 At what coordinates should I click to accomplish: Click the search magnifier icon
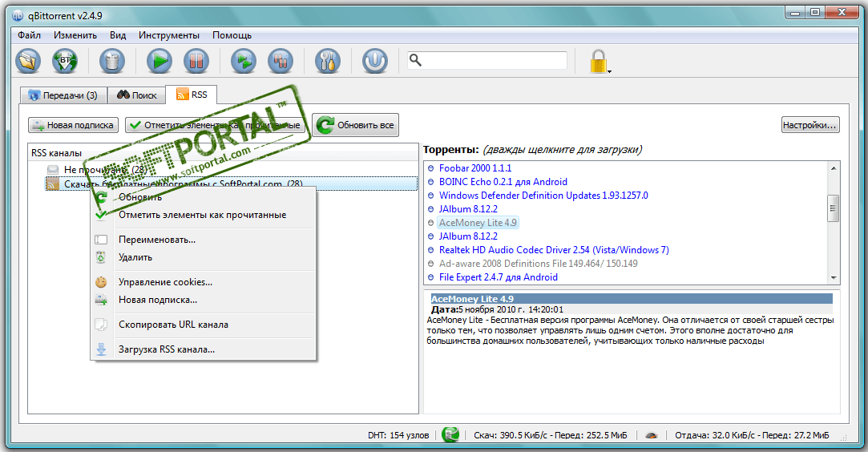pyautogui.click(x=415, y=60)
